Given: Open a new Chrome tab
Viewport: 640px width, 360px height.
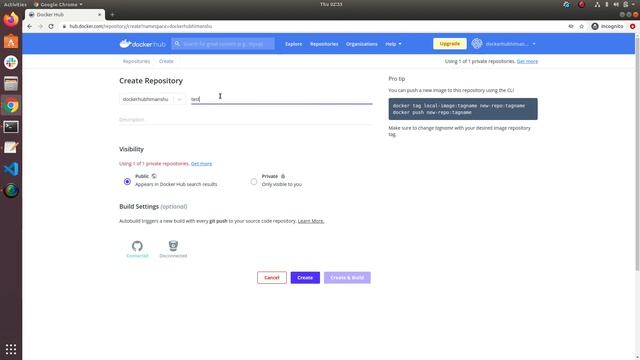Looking at the screenshot, I should (x=112, y=15).
